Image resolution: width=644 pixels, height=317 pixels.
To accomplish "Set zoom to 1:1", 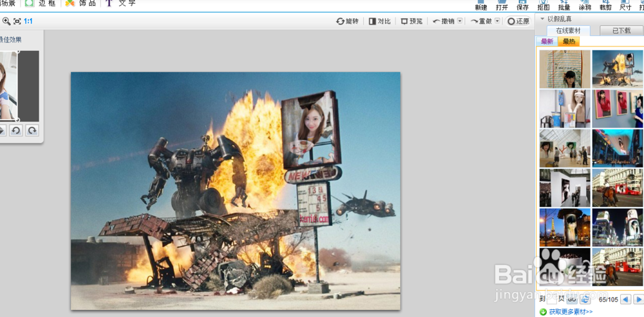I will [28, 21].
